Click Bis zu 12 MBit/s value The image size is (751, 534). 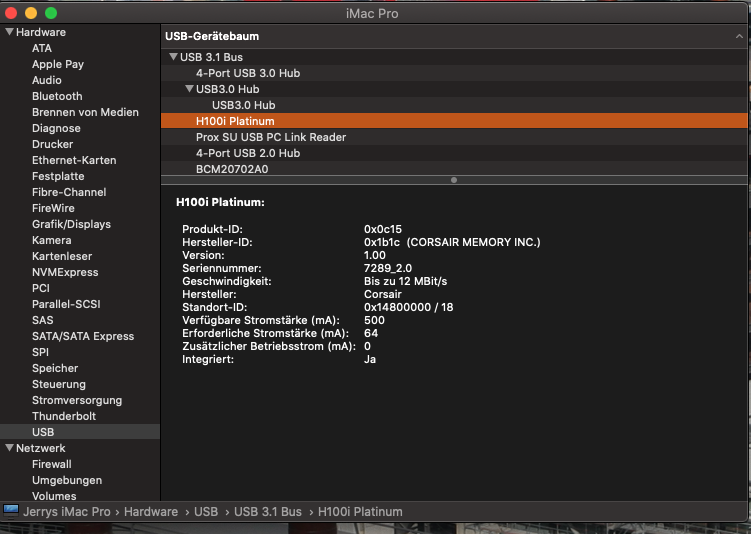tap(405, 281)
